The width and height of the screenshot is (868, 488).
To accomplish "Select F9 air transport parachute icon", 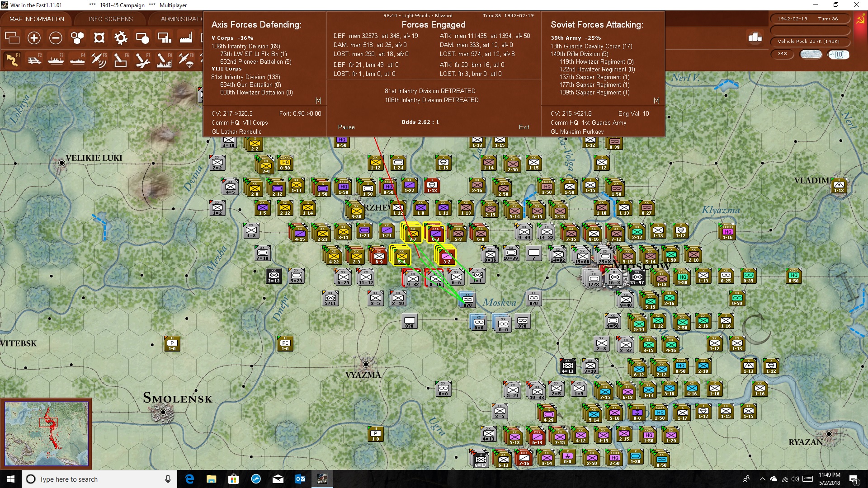I will (186, 60).
